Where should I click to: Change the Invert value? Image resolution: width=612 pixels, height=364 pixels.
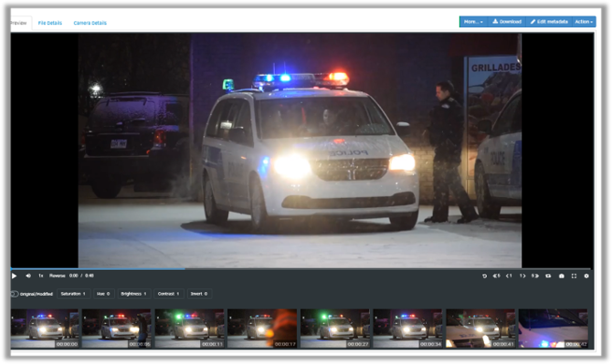(x=199, y=294)
